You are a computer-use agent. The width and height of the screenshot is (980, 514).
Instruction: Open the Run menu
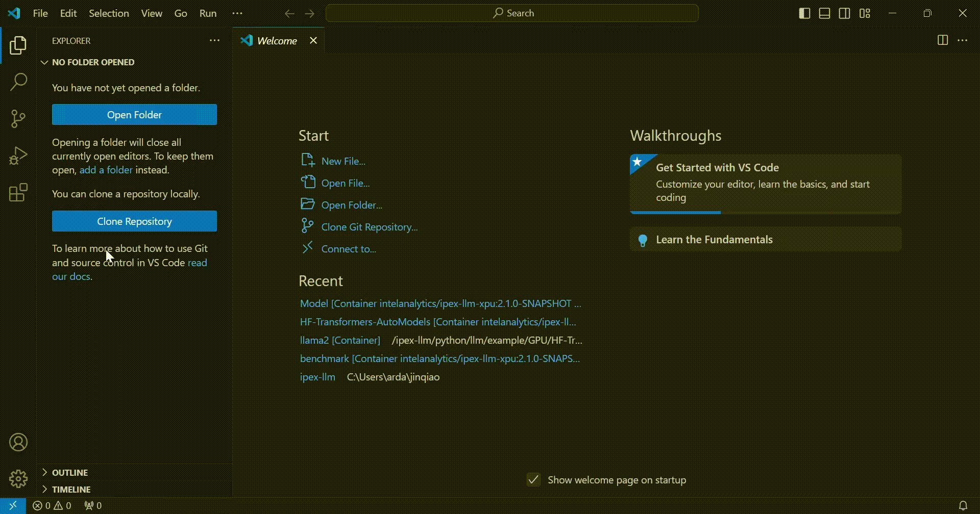click(208, 13)
